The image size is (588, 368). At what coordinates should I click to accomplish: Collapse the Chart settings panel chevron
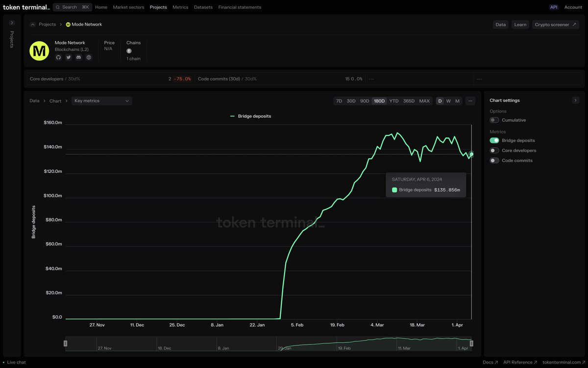(x=575, y=100)
